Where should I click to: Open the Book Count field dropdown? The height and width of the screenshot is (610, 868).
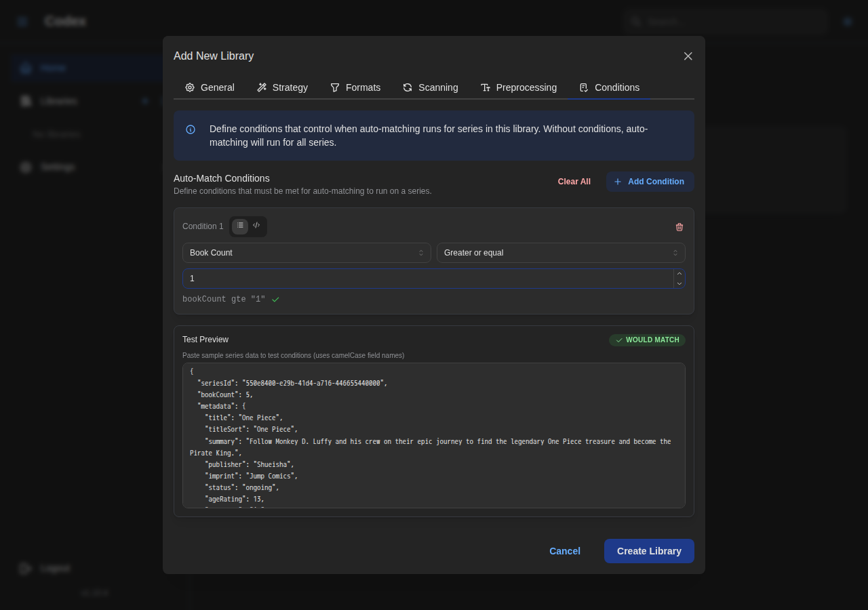(x=307, y=252)
